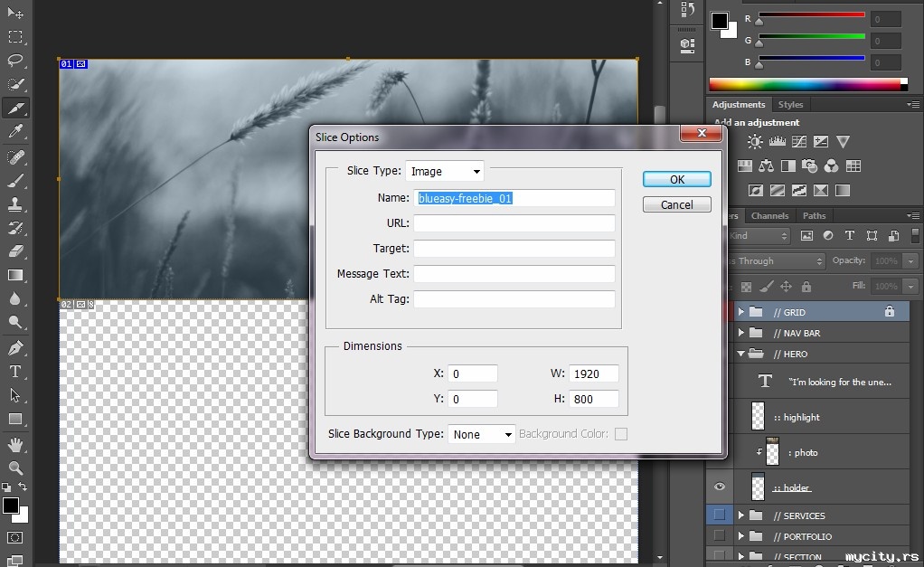Add a Brightness/Contrast adjustment

(x=754, y=142)
